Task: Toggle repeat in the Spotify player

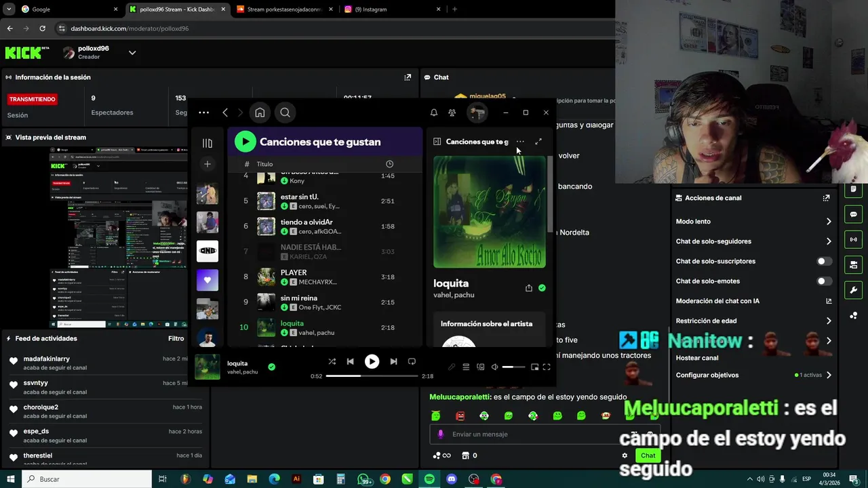Action: (x=412, y=362)
